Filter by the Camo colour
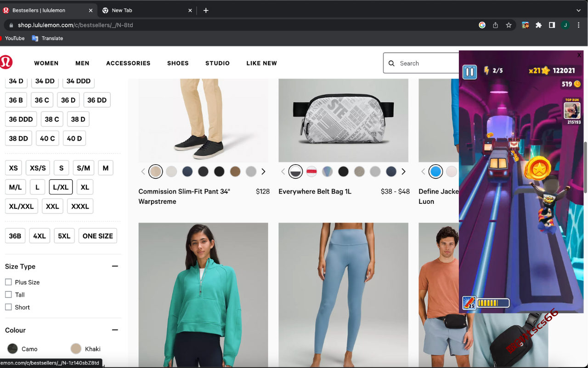Screen dimensions: 588x368 click(x=12, y=349)
